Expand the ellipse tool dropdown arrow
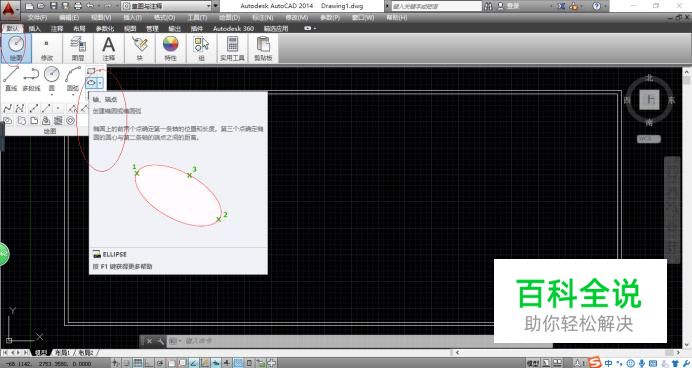This screenshot has height=368, width=692. click(x=100, y=83)
